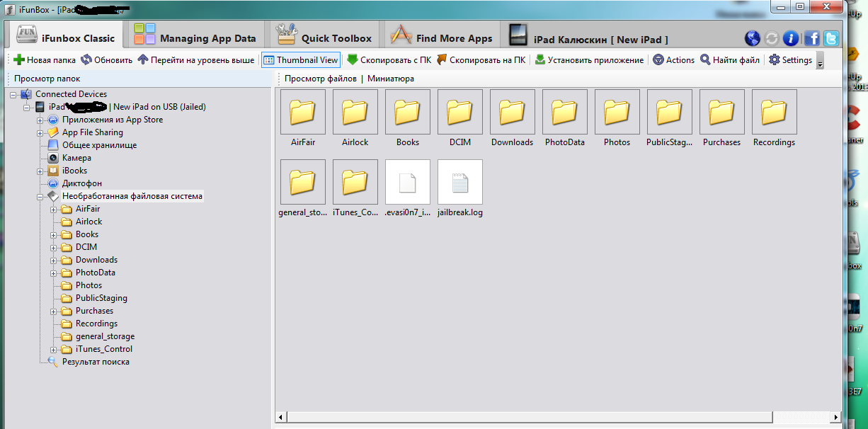Select Recordings folder in tree
This screenshot has width=868, height=429.
[96, 324]
